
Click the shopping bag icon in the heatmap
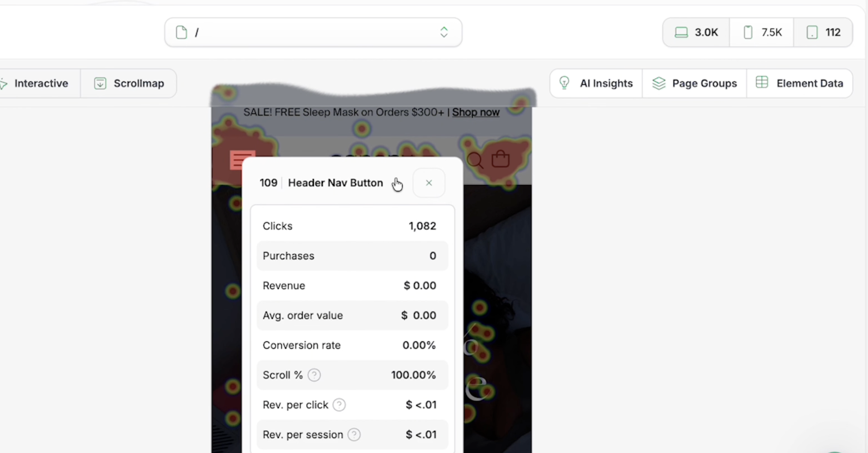pos(500,159)
